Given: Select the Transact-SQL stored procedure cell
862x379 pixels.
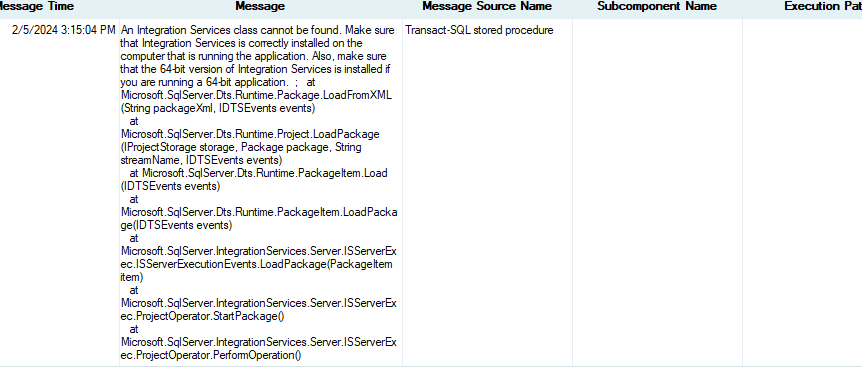Looking at the screenshot, I should coord(479,30).
